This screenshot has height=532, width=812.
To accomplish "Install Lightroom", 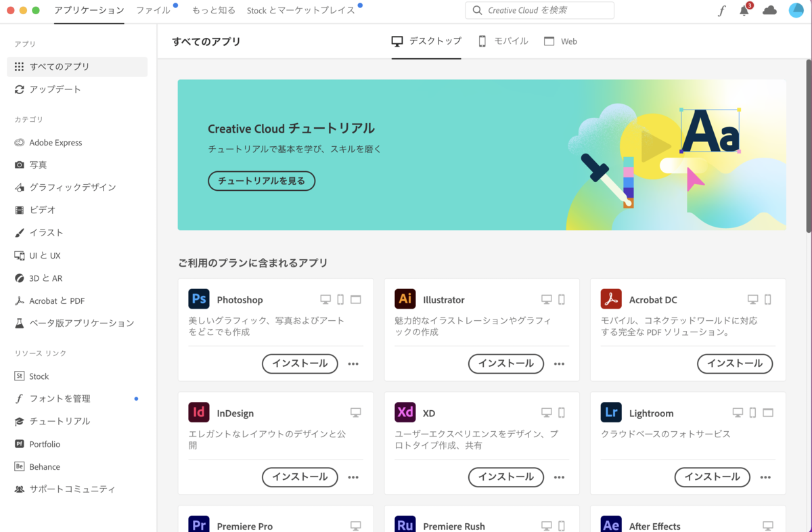I will point(713,477).
